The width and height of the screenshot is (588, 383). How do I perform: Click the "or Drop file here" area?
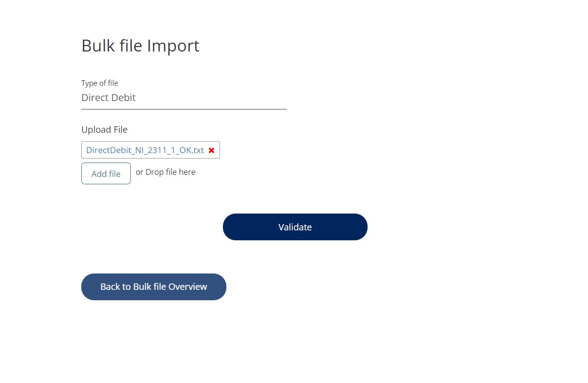coord(165,172)
